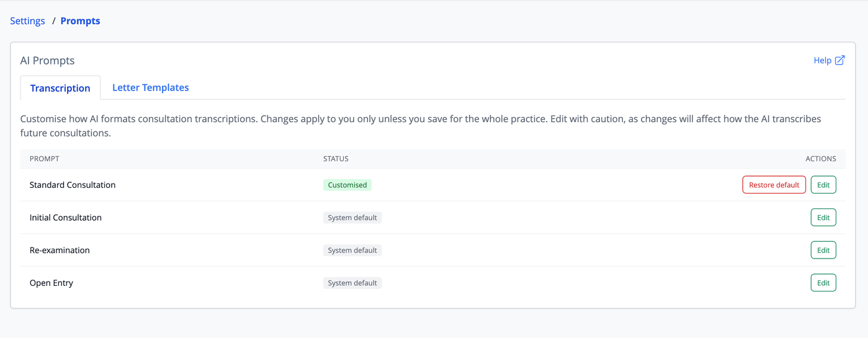Edit the Initial Consultation prompt
Screen dimensions: 868x338
tap(823, 218)
